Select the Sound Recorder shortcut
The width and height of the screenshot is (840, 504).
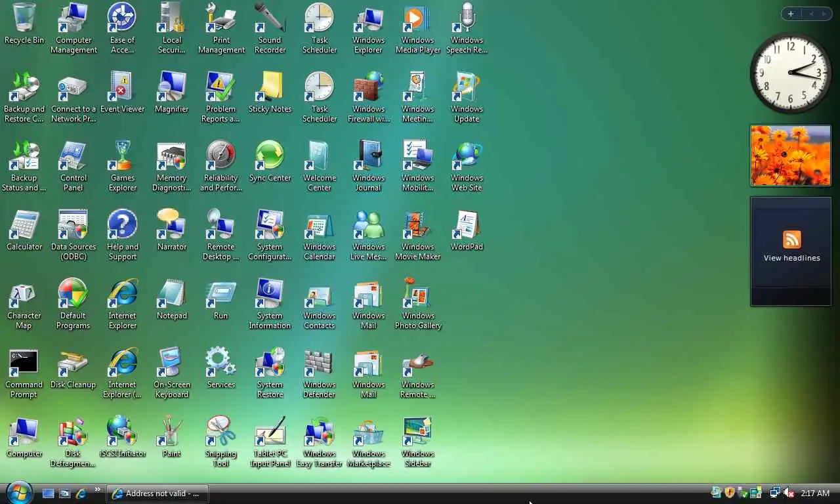[270, 28]
